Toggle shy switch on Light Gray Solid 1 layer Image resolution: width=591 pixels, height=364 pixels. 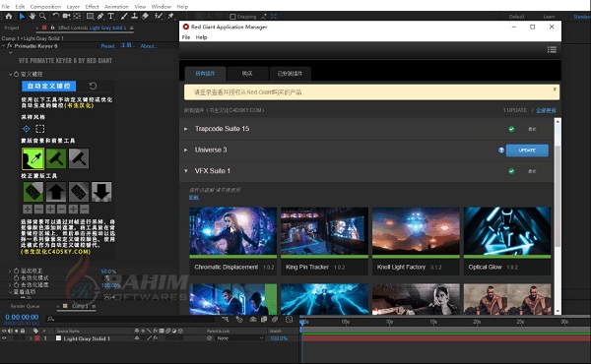click(137, 338)
